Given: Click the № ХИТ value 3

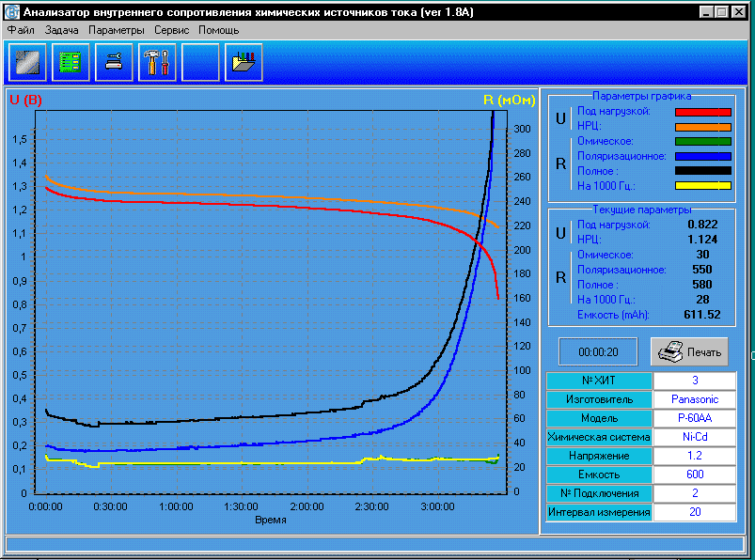Looking at the screenshot, I should (694, 381).
